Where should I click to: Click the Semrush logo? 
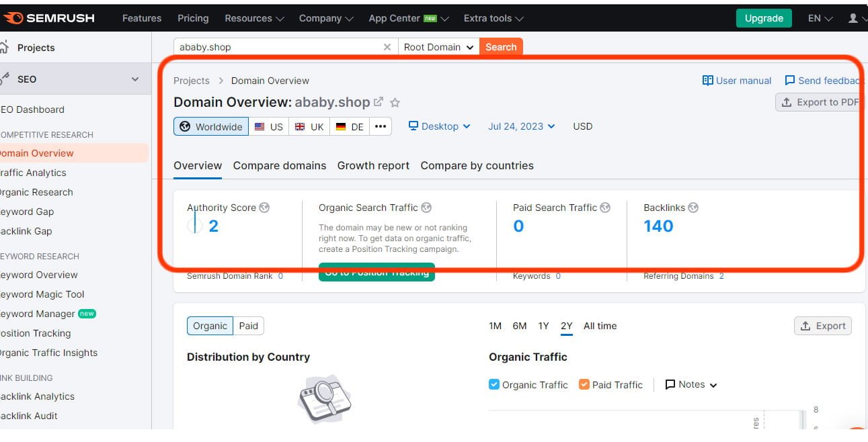click(x=48, y=18)
